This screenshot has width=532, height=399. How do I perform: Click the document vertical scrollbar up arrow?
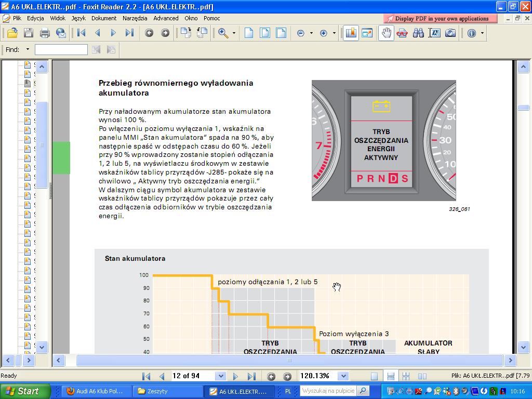click(x=523, y=67)
